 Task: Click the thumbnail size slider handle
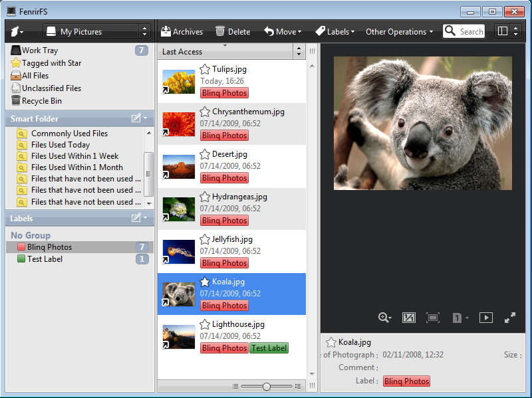pos(267,386)
